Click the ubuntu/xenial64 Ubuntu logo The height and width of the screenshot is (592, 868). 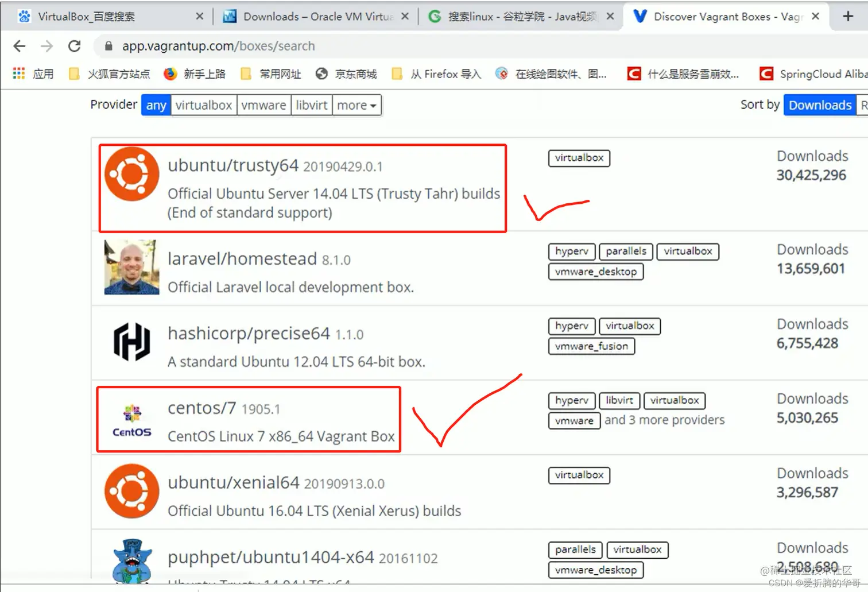pos(131,491)
